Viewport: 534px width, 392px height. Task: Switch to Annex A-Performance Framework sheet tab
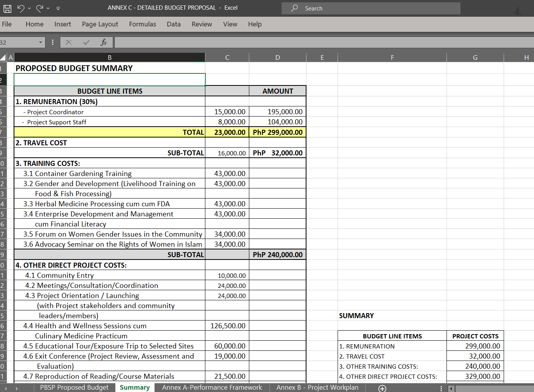point(212,387)
